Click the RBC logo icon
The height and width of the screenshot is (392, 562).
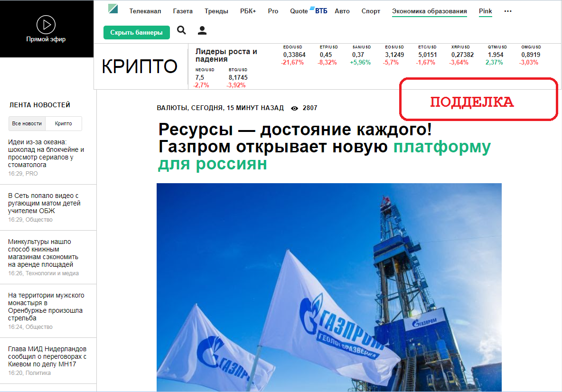[x=113, y=9]
